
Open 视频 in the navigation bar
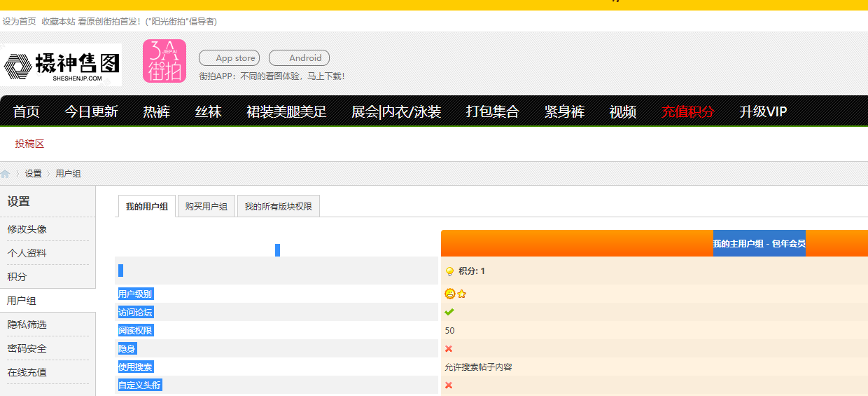pos(623,111)
